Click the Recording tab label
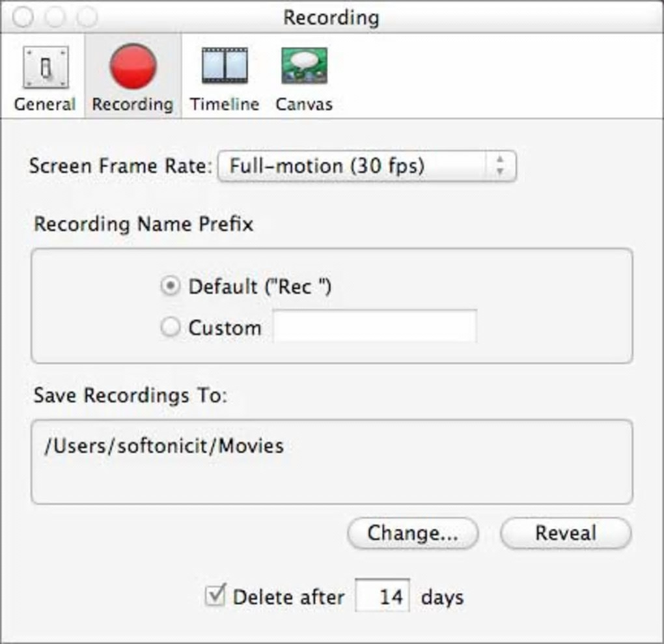The height and width of the screenshot is (644, 664). click(133, 104)
